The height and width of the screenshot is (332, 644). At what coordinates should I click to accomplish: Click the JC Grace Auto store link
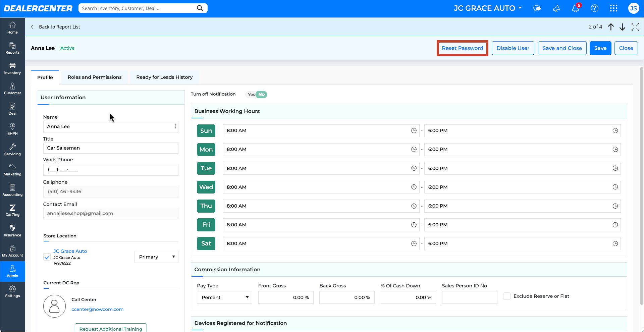70,251
